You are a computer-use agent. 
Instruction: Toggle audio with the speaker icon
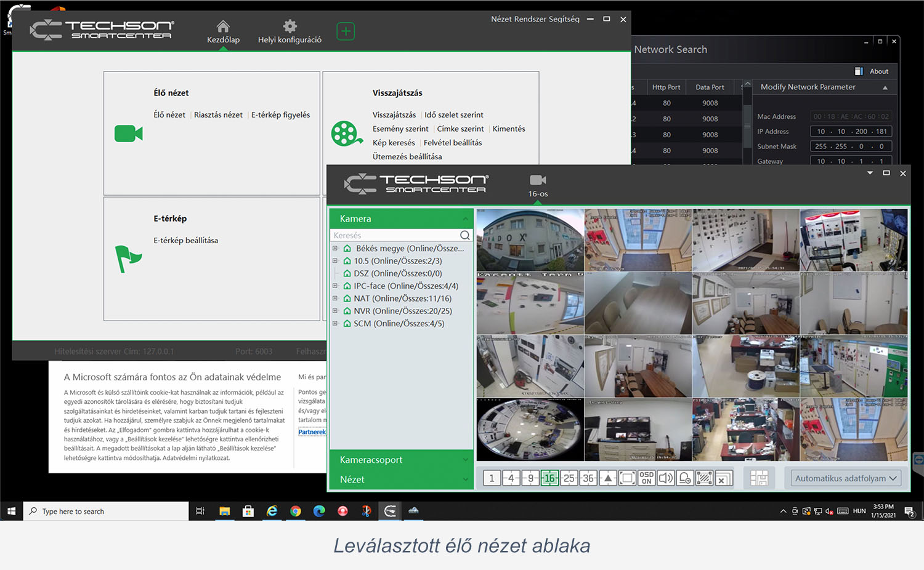(665, 478)
